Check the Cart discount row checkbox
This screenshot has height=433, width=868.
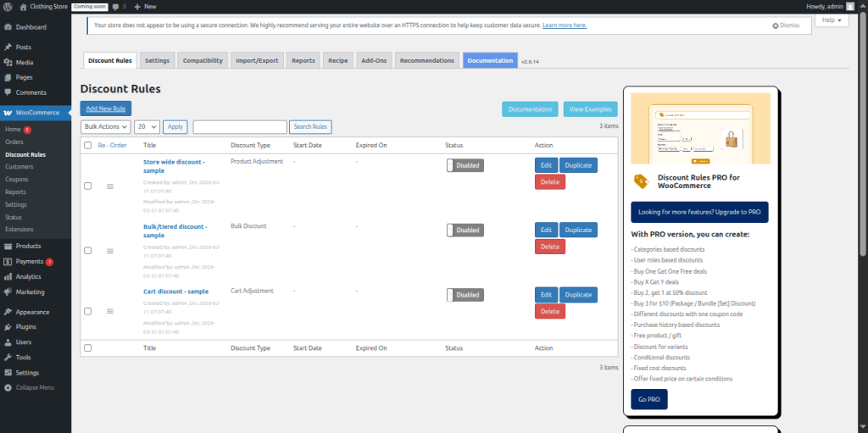(87, 311)
